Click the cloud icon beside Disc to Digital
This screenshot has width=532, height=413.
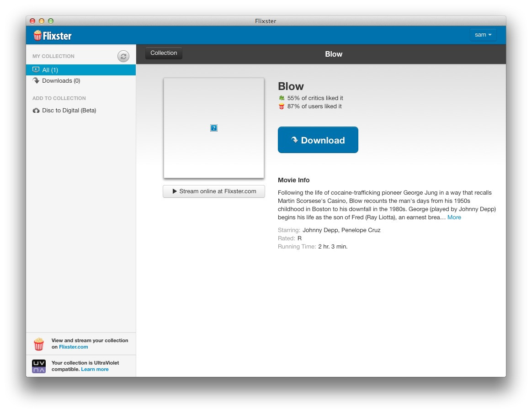[x=36, y=111]
